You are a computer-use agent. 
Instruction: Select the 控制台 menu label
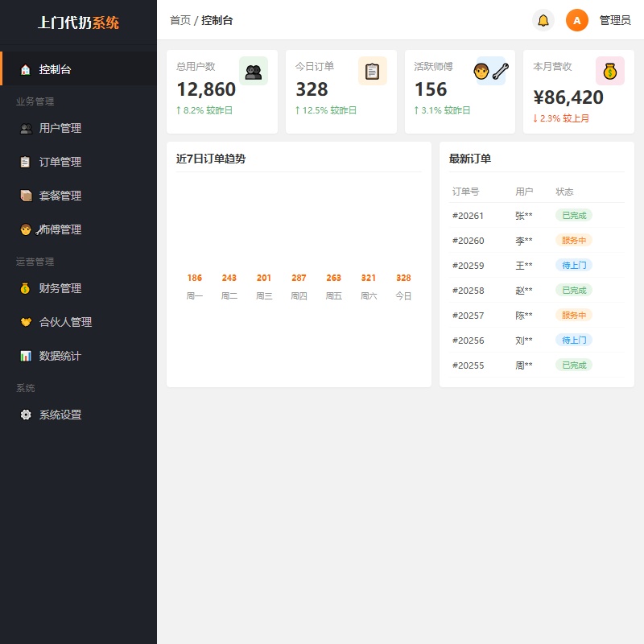click(55, 70)
